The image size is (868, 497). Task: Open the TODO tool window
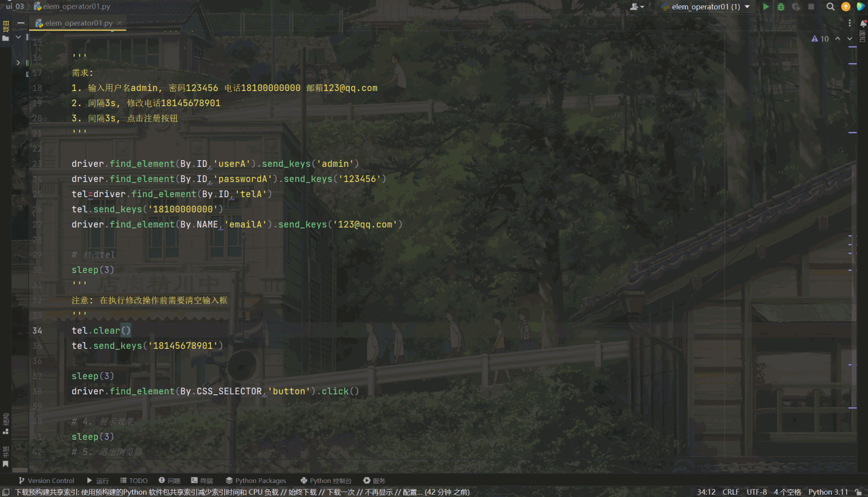[134, 481]
